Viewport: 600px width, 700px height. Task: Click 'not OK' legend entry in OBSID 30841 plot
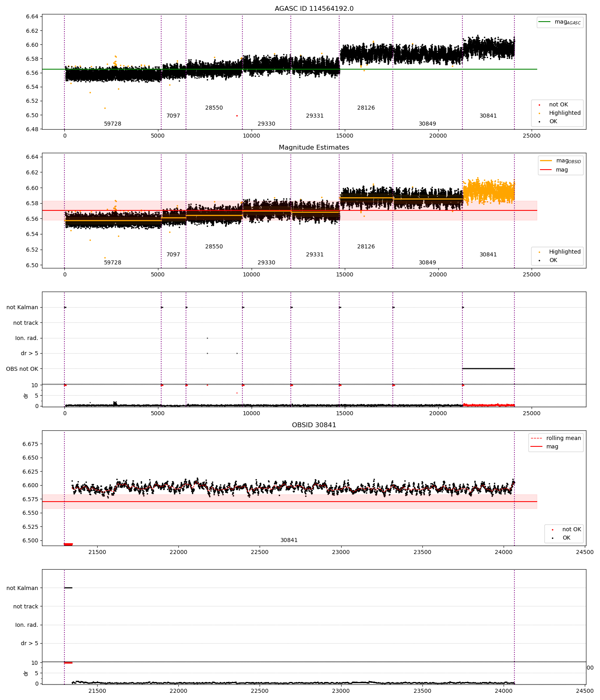coord(567,530)
